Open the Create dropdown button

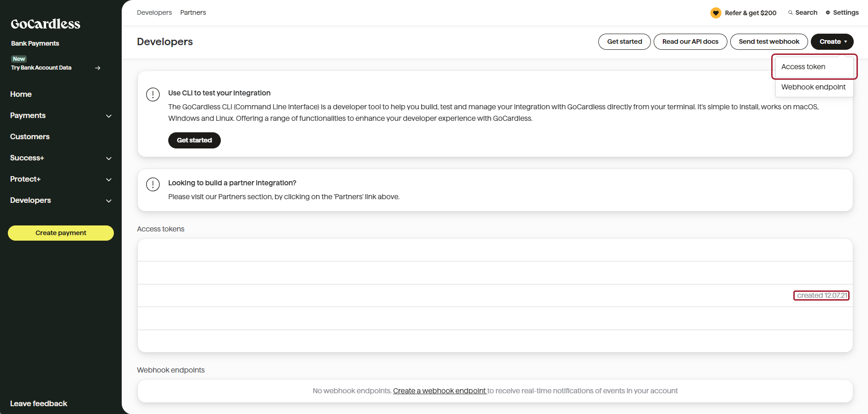pos(832,41)
